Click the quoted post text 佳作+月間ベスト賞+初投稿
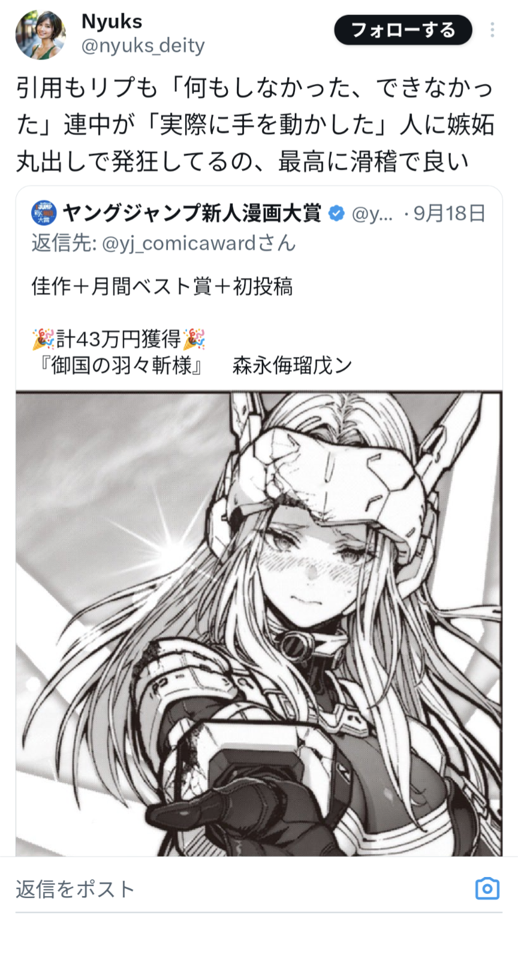 162,287
